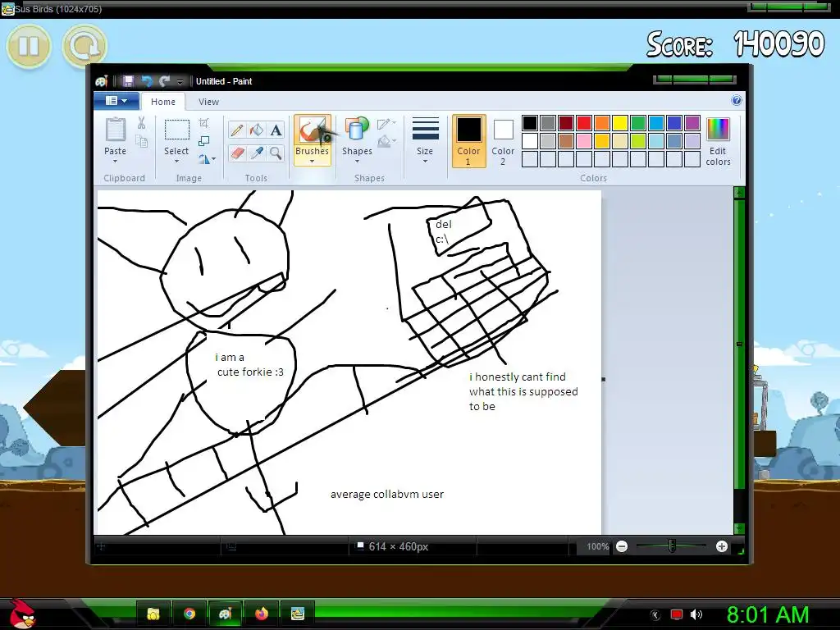Screen dimensions: 840x630
Task: Click the Edit colors rainbow icon
Action: tap(718, 130)
